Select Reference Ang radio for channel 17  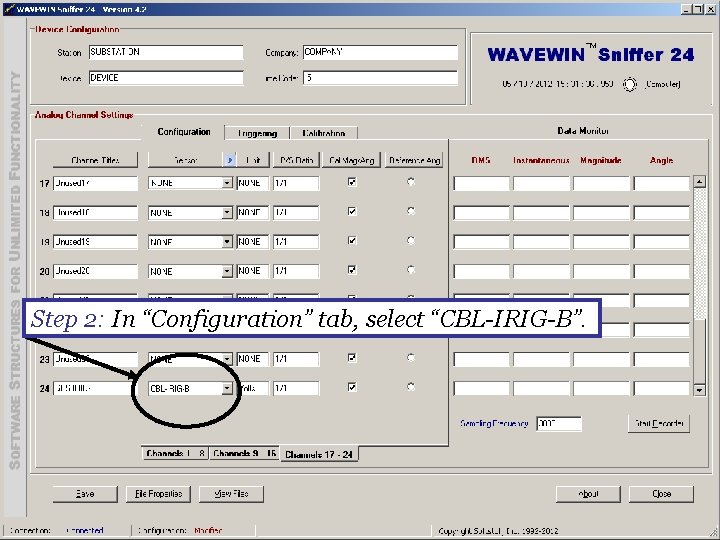point(411,182)
